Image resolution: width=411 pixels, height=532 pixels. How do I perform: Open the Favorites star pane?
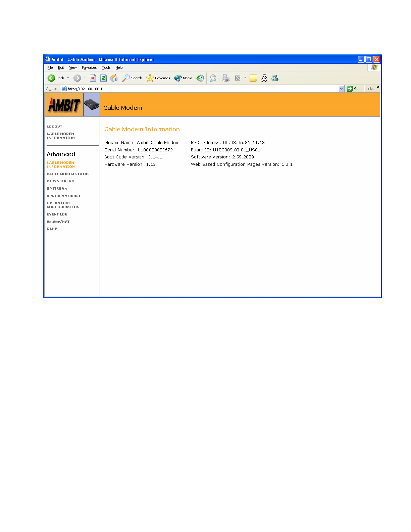[x=158, y=78]
